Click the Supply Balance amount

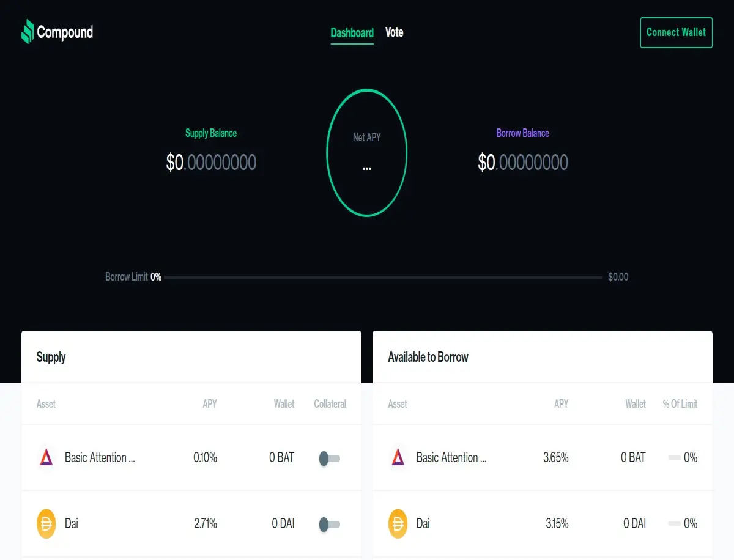pos(211,162)
